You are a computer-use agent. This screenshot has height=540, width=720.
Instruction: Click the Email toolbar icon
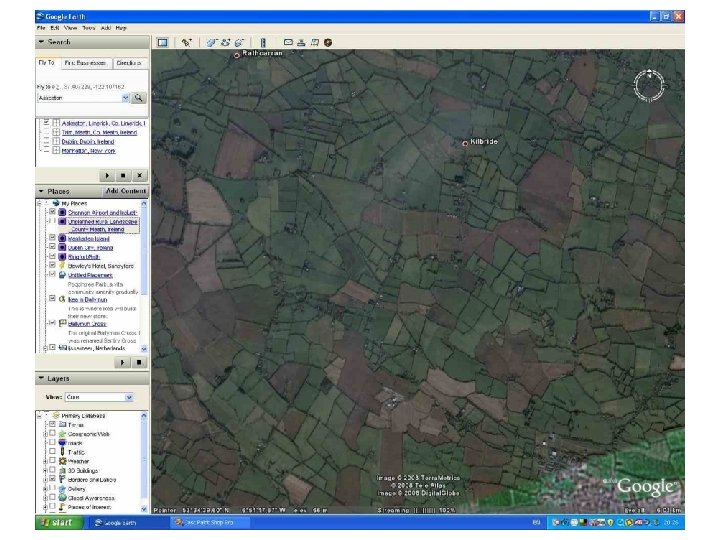[x=289, y=42]
